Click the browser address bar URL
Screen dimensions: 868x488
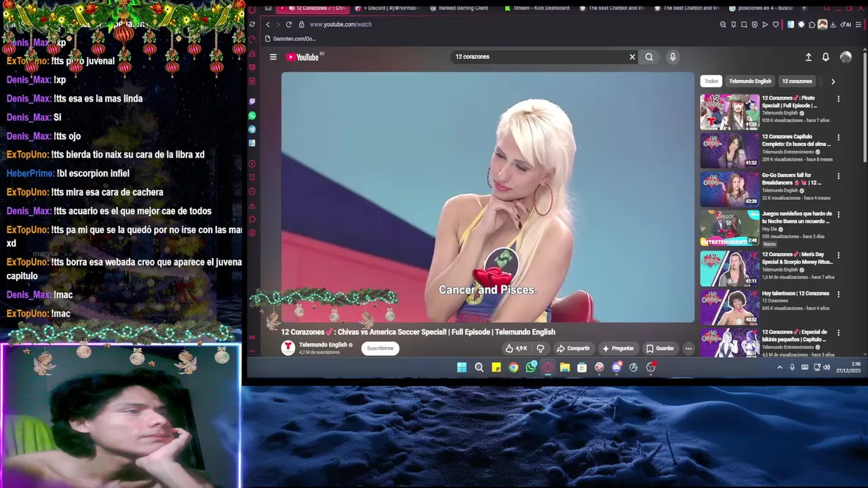pos(340,24)
